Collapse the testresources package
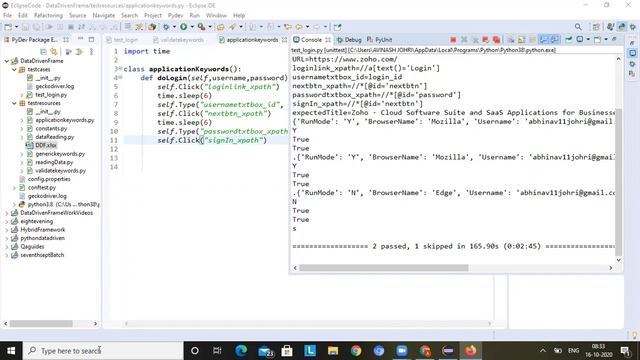This screenshot has height=360, width=640. [14, 103]
